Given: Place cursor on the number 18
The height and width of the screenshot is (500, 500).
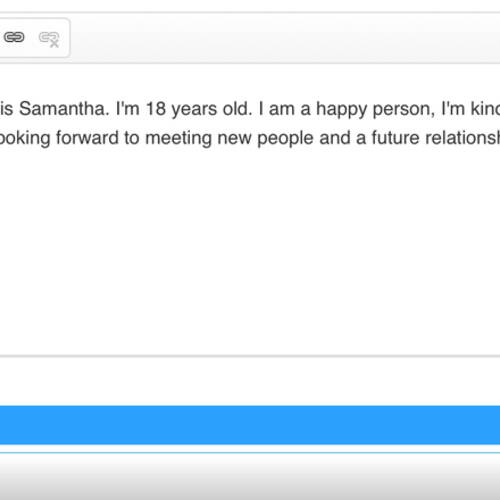Looking at the screenshot, I should point(156,109).
